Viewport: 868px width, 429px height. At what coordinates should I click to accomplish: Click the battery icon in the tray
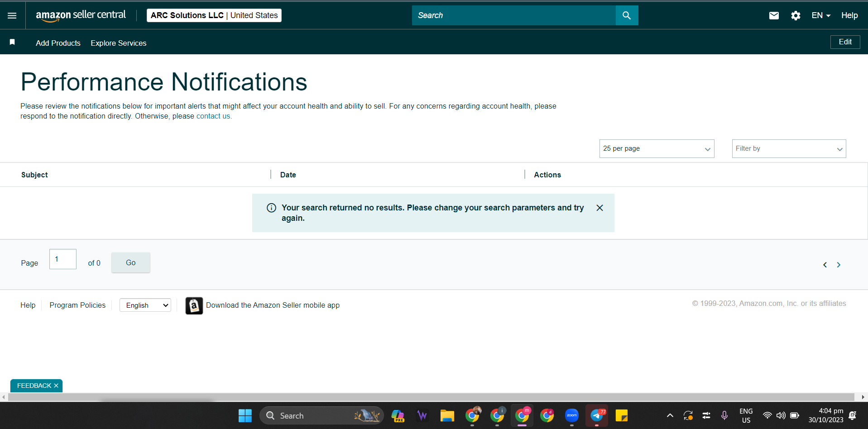coord(795,415)
